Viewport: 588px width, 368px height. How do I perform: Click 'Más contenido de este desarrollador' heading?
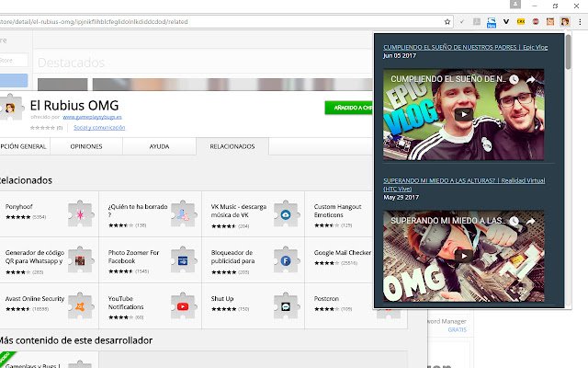[x=75, y=340]
